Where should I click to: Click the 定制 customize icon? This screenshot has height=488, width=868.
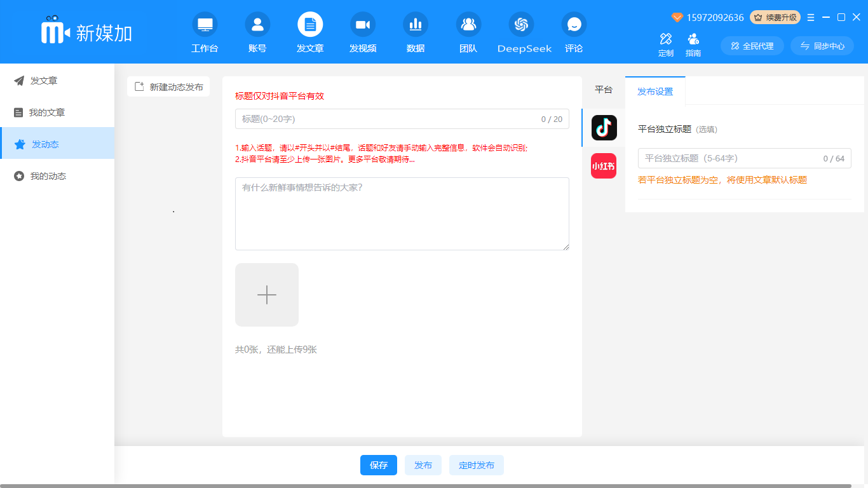coord(666,39)
